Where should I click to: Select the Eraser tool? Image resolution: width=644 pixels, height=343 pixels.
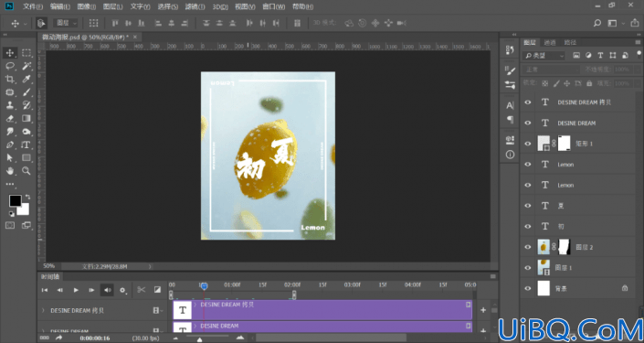coord(10,118)
